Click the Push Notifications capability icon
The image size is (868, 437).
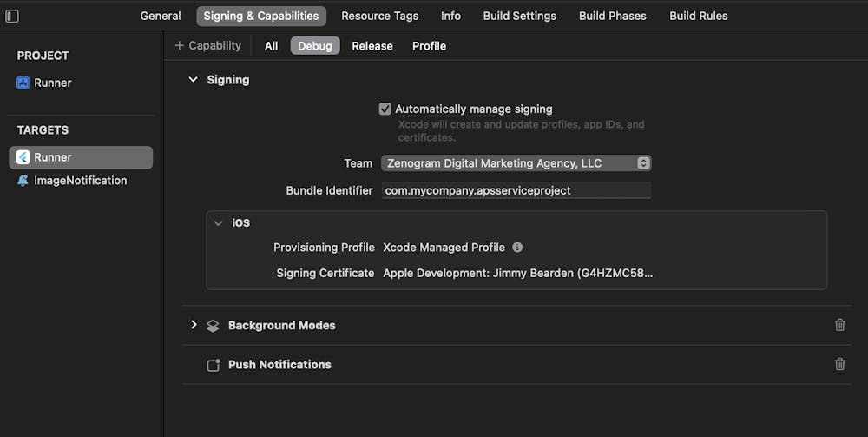point(213,365)
